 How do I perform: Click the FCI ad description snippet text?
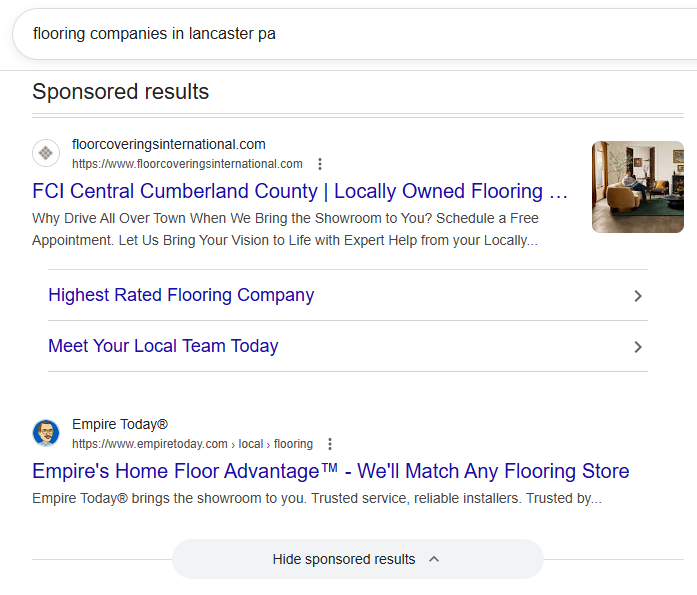point(285,229)
